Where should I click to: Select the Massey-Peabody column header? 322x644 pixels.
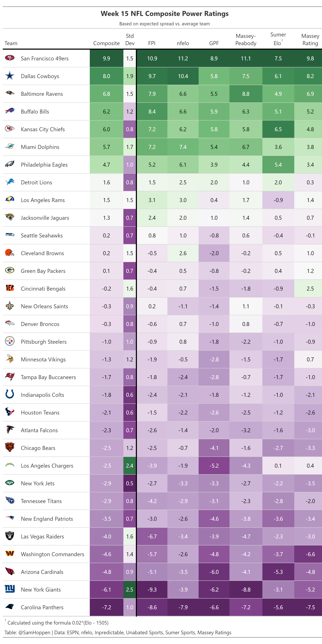tap(246, 40)
